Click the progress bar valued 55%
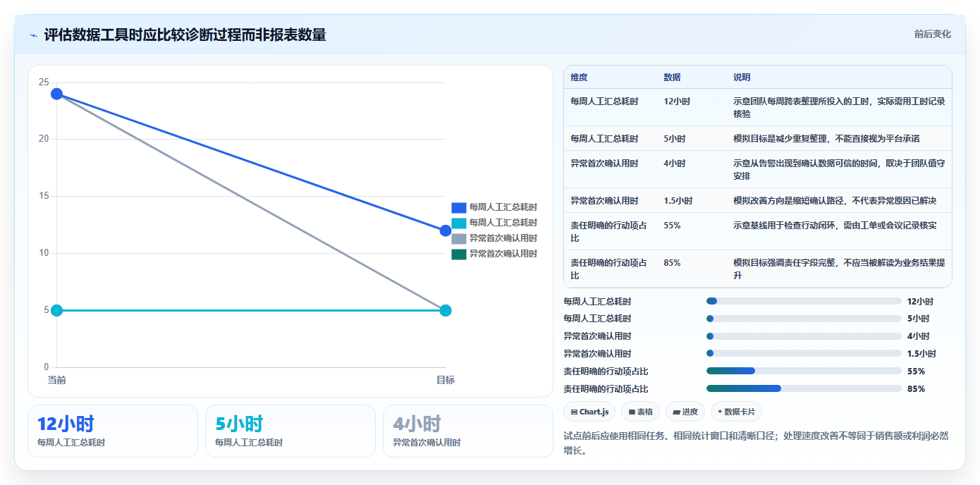This screenshot has height=485, width=980. [x=804, y=371]
